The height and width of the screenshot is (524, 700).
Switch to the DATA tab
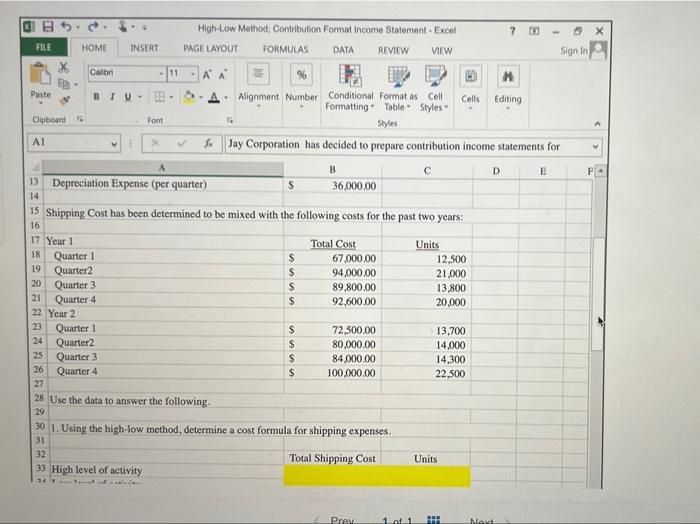click(x=343, y=50)
